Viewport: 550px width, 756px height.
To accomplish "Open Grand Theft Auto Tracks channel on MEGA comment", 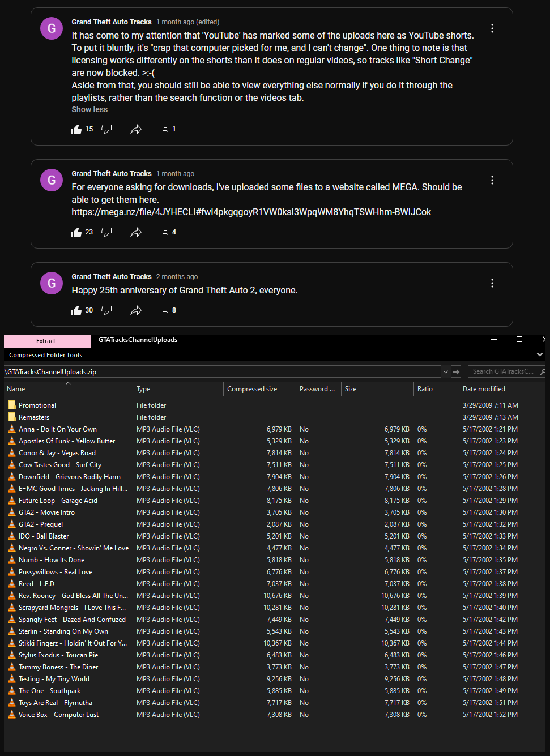I will click(112, 174).
